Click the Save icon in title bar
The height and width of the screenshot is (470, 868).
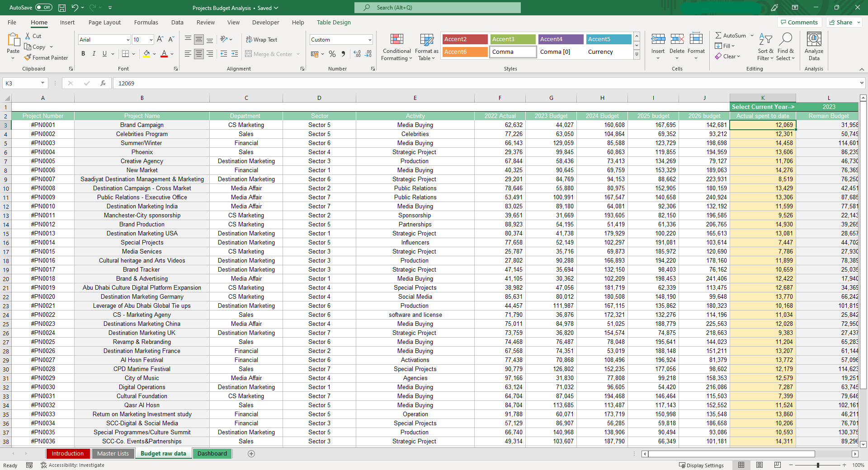point(62,8)
